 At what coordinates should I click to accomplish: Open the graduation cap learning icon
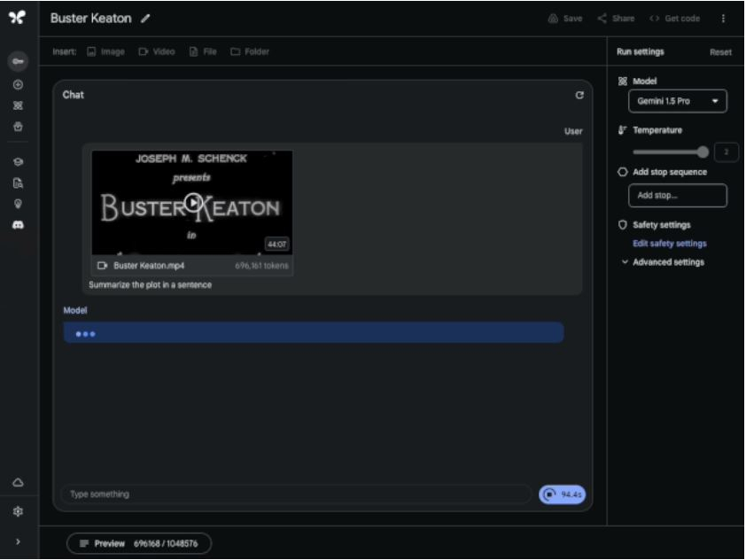[18, 162]
